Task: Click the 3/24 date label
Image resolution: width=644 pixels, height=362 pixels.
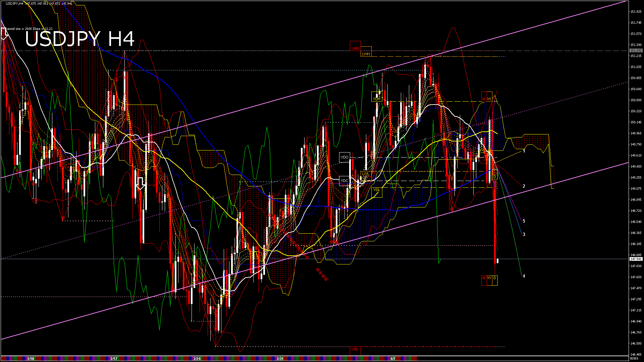Action: pos(197,359)
